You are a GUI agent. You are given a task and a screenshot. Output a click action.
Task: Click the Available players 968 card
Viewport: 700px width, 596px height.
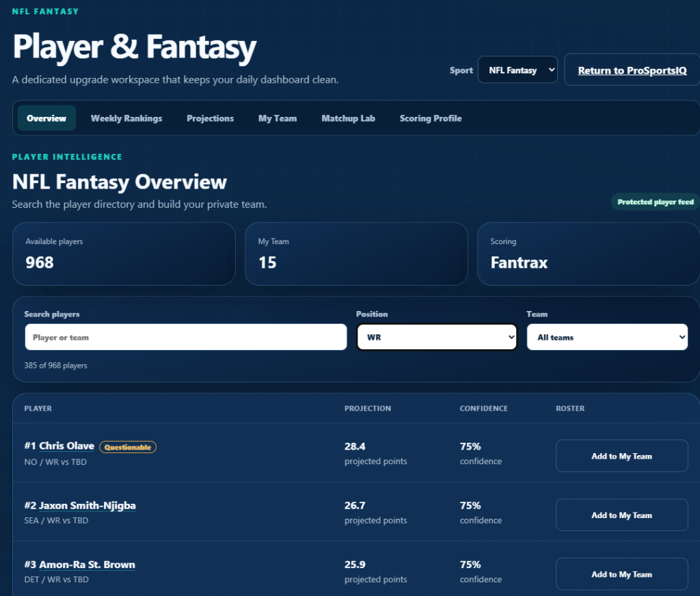pyautogui.click(x=124, y=254)
